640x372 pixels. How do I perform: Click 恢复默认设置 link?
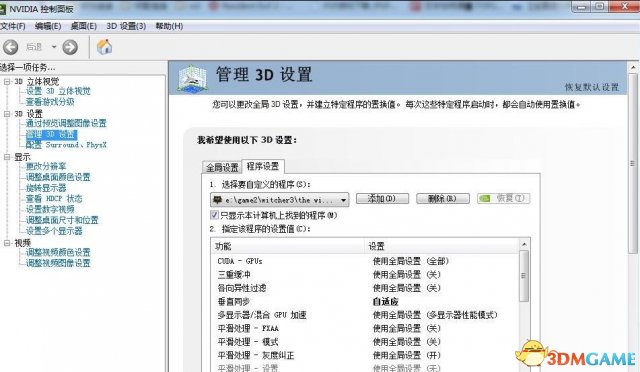click(x=592, y=87)
